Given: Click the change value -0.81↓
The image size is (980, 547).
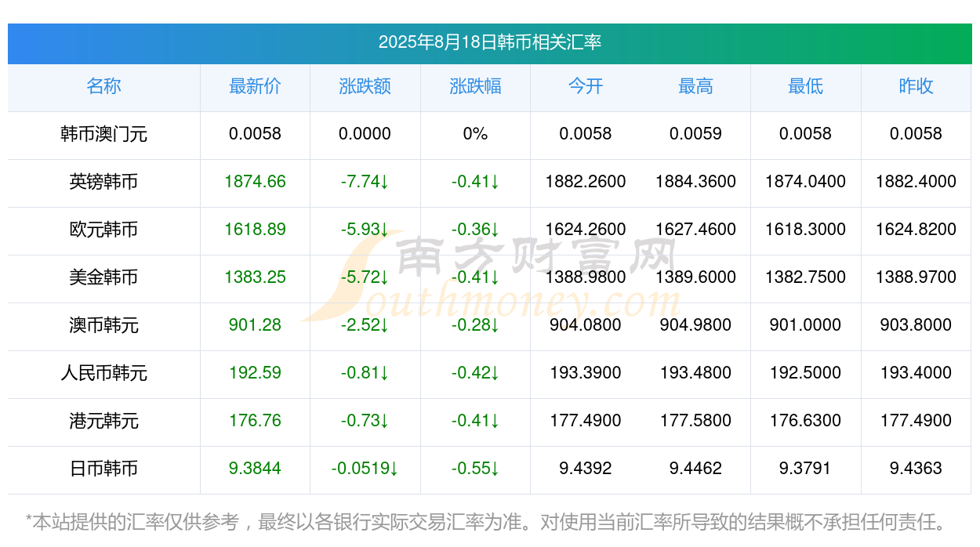Looking at the screenshot, I should pos(365,373).
